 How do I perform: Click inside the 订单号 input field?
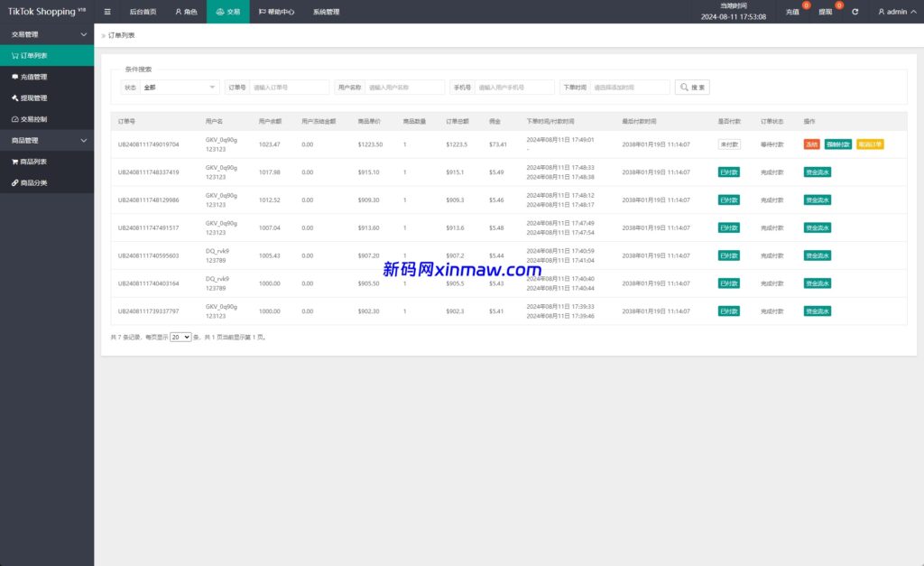point(289,87)
